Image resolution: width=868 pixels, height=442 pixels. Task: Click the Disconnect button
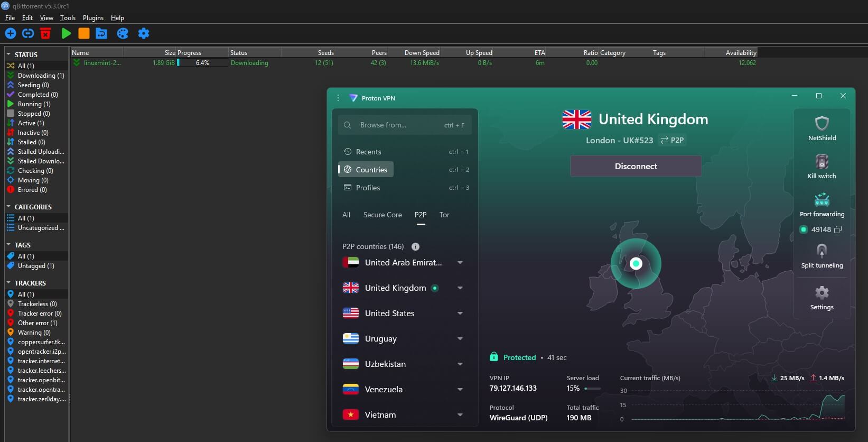tap(636, 166)
